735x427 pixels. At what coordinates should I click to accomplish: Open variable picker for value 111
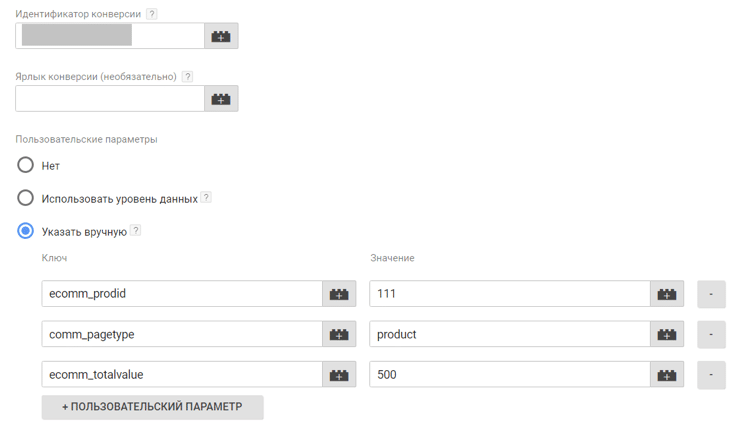[x=667, y=294]
